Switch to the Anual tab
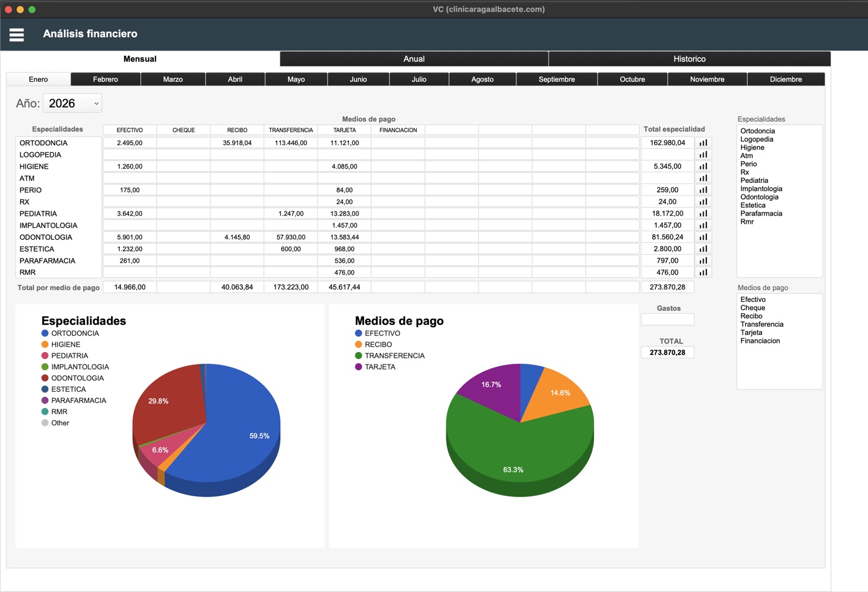868x592 pixels. 414,59
